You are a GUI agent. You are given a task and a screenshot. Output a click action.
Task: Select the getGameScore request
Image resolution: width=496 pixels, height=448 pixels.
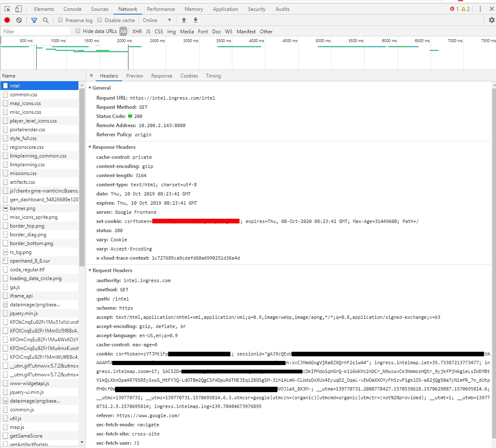40,435
